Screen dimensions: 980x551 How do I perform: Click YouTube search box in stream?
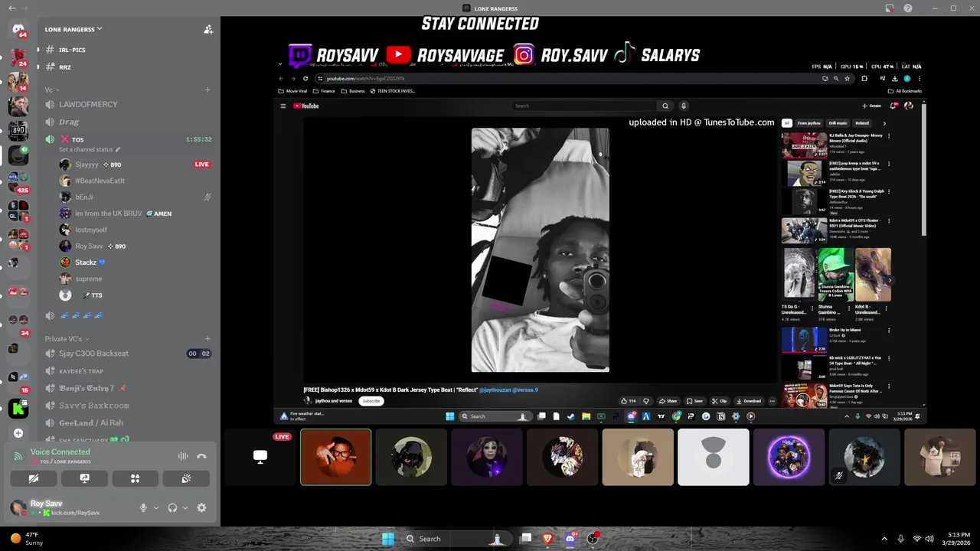[x=584, y=106]
